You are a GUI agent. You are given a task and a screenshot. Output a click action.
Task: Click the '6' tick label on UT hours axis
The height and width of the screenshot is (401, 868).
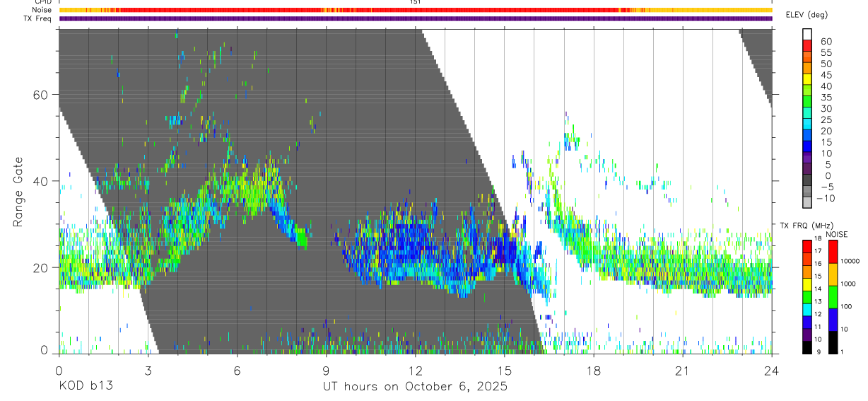coord(237,370)
